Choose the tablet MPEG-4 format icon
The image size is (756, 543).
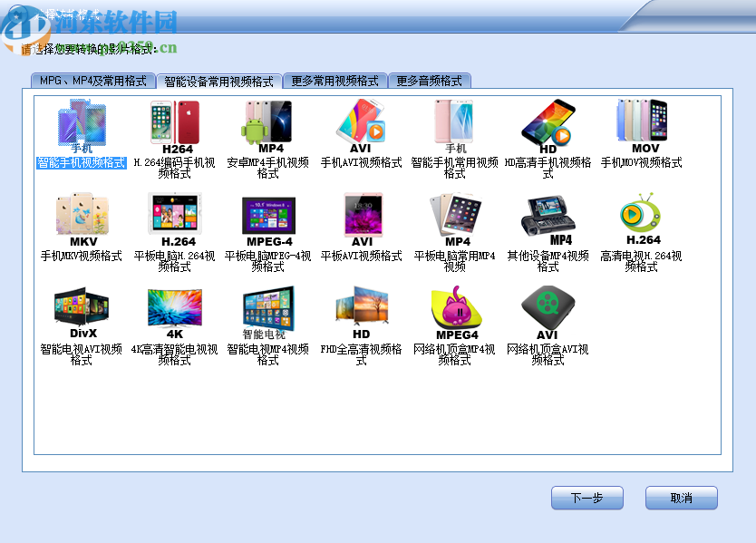(x=268, y=219)
